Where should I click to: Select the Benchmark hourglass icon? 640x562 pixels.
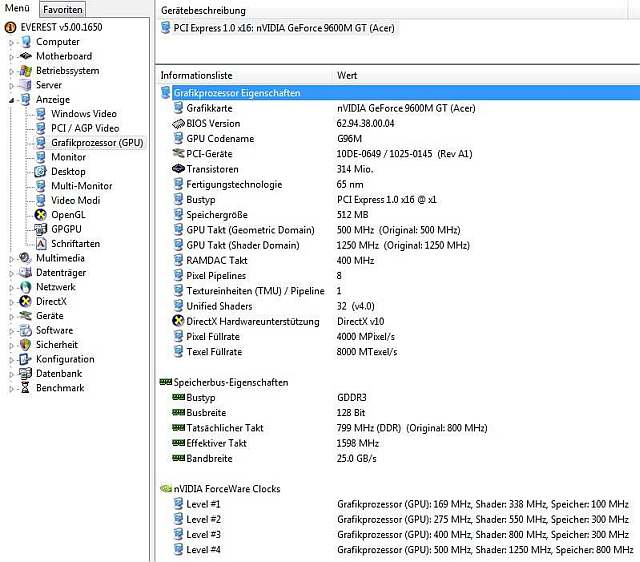(25, 388)
